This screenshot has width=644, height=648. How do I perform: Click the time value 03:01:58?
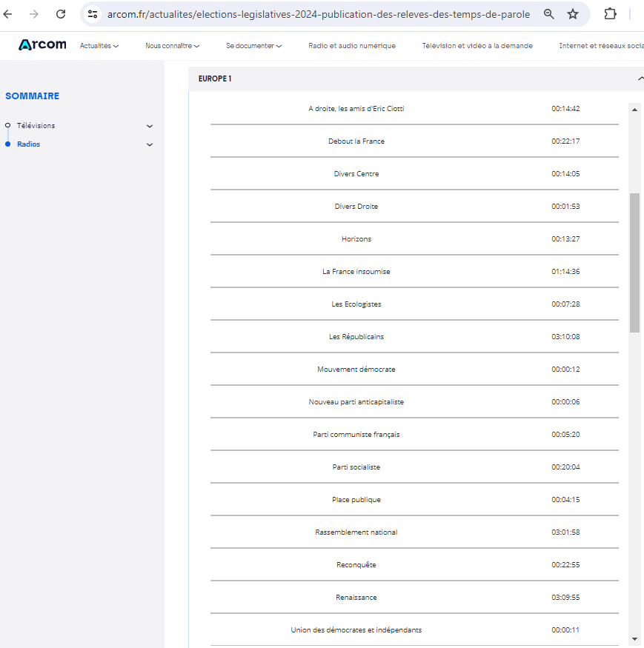coord(565,532)
